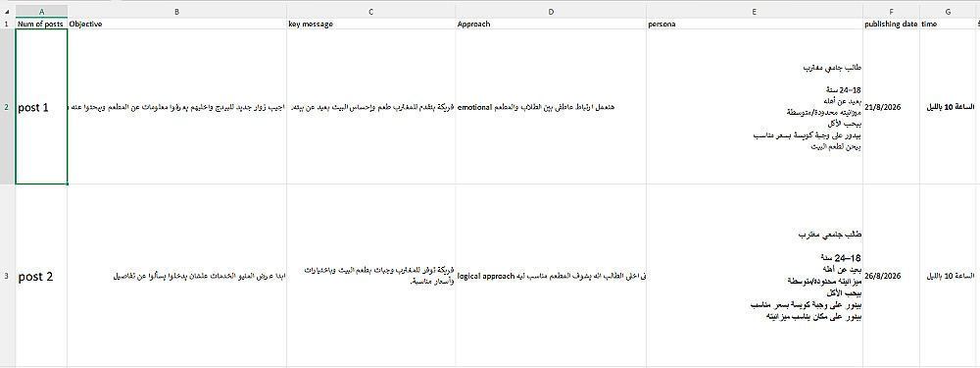Select row 1 header

point(7,24)
